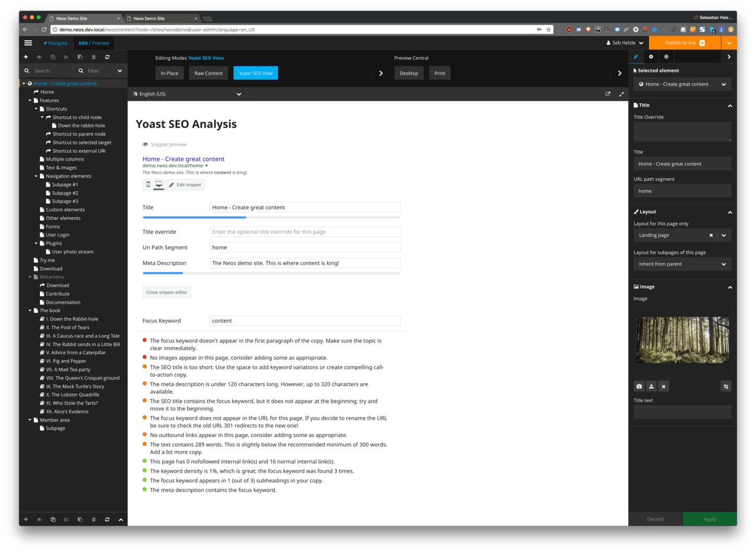Toggle hide/unhide eye icon in bottom content toolbar
This screenshot has height=553, width=756.
[39, 519]
